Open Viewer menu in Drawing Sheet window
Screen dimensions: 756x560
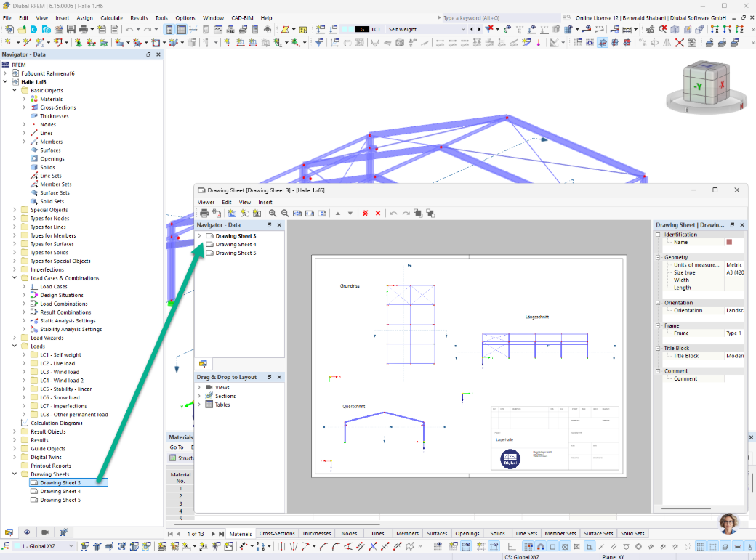tap(206, 203)
